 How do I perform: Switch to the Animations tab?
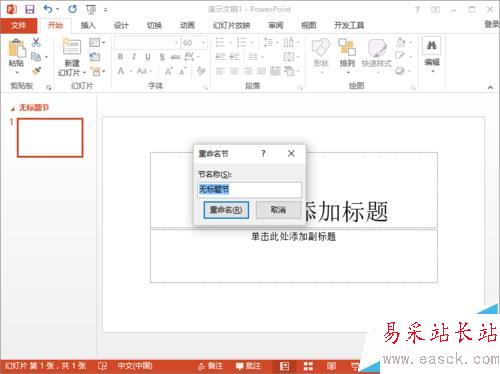coord(187,25)
